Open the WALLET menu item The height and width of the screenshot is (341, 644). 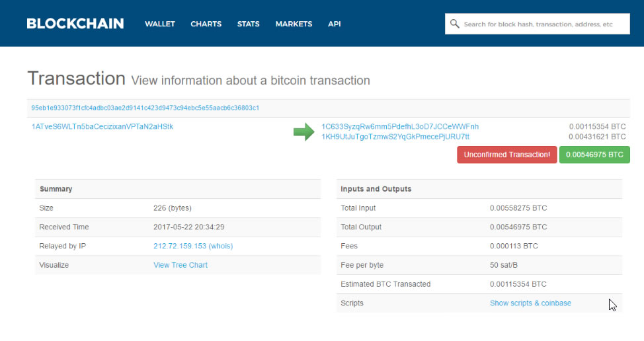tap(160, 24)
